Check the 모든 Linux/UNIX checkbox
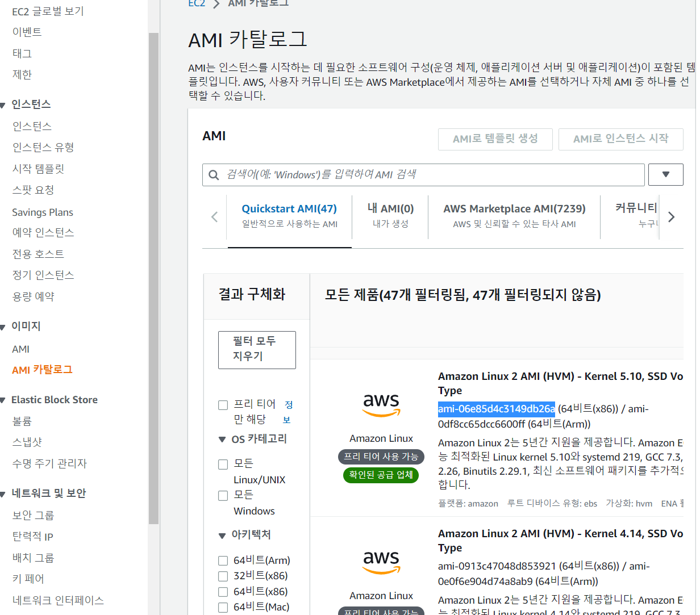 coord(223,465)
